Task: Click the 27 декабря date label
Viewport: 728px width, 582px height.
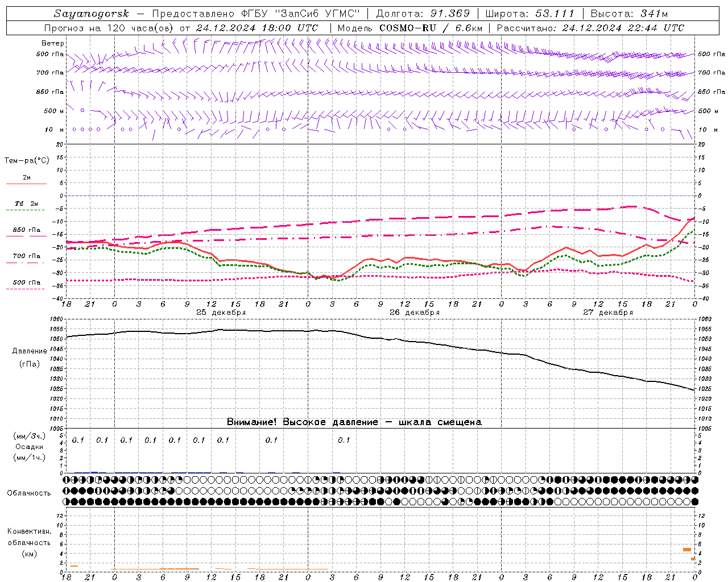Action: [608, 313]
